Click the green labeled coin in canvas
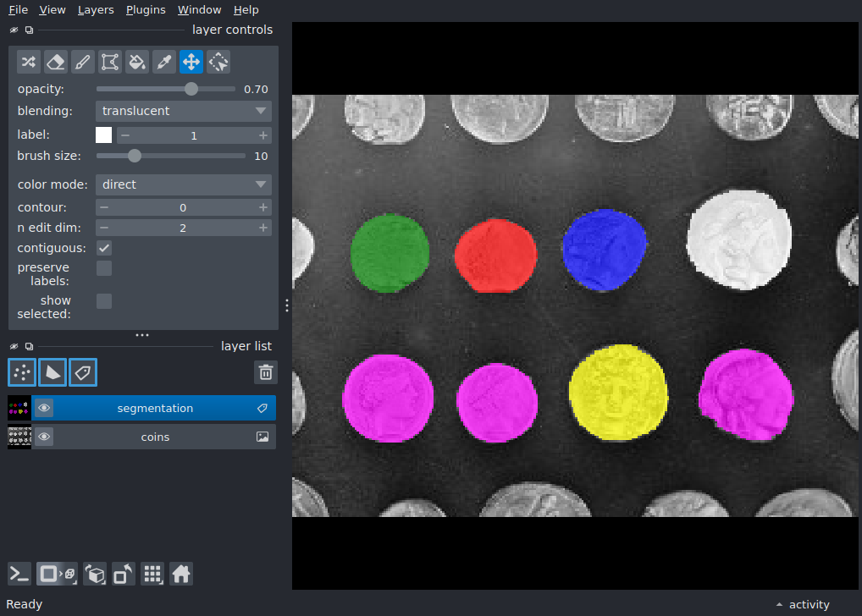Viewport: 862px width, 616px height. (390, 253)
